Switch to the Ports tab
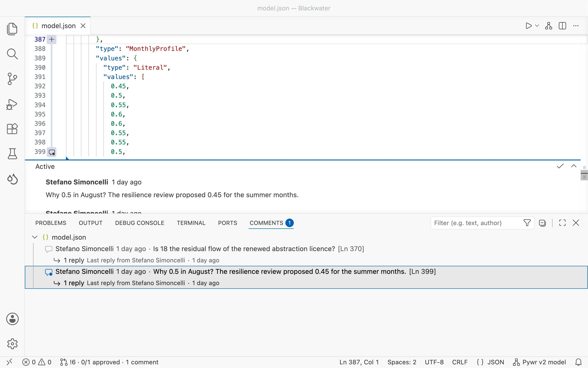The height and width of the screenshot is (368, 588). (227, 223)
